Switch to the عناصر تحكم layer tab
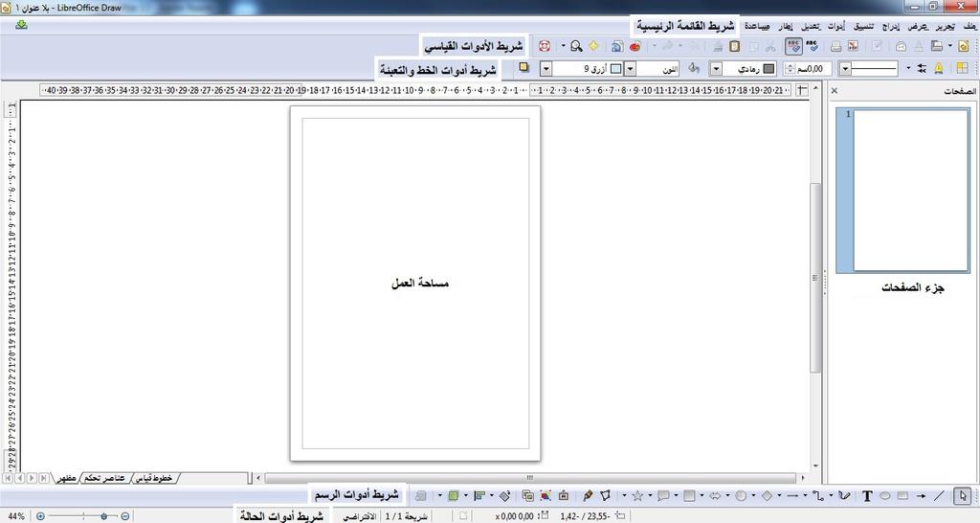The image size is (980, 523). (x=104, y=478)
